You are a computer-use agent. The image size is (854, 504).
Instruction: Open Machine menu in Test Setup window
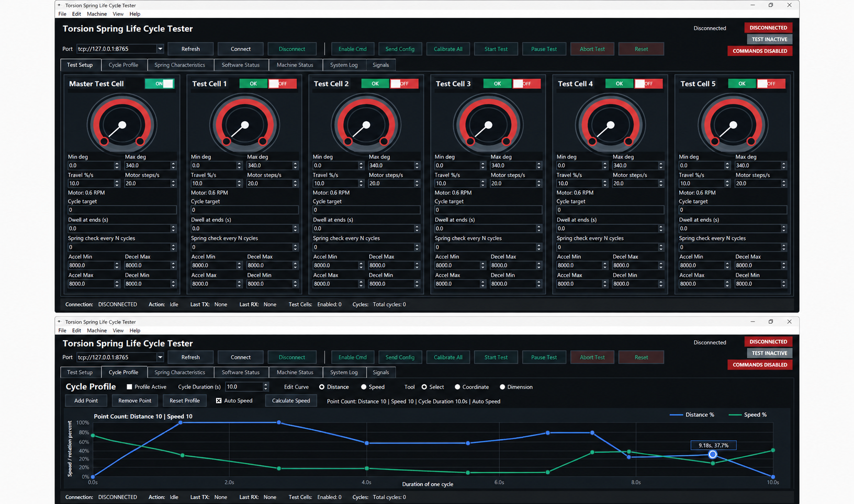97,14
